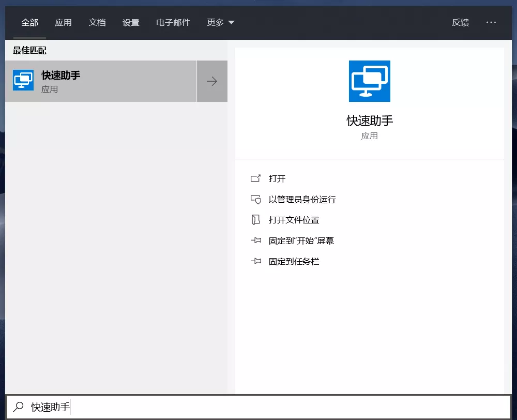Image resolution: width=517 pixels, height=420 pixels.
Task: Choose 以管理员身份运行
Action: 302,200
